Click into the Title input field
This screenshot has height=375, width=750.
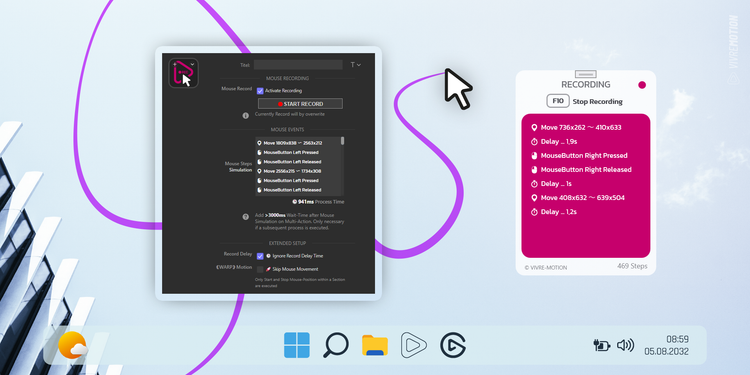(298, 65)
